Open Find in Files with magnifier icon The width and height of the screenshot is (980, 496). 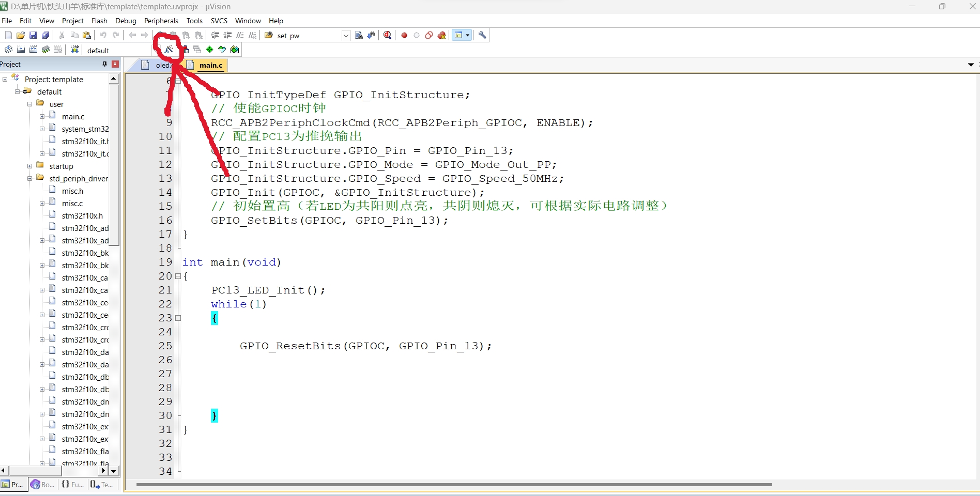click(387, 35)
